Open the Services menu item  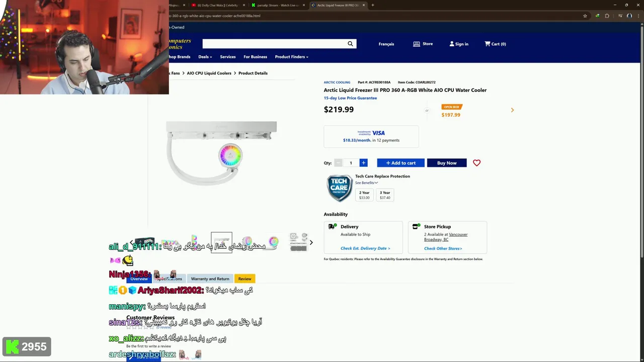227,57
